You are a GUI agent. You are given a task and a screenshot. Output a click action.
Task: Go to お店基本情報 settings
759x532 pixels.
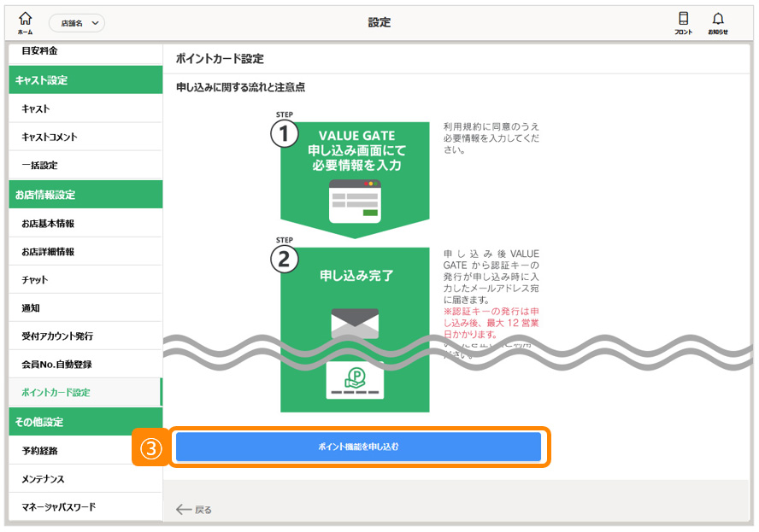(48, 224)
